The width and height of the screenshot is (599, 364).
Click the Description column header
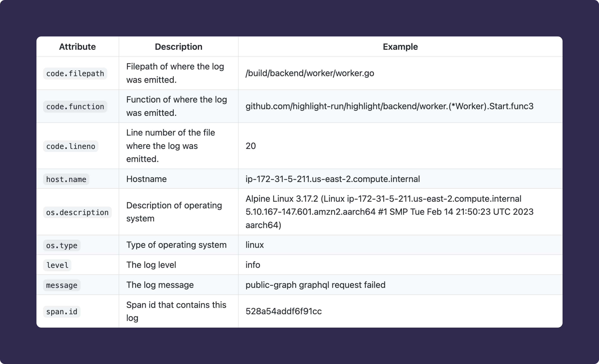[x=178, y=47]
